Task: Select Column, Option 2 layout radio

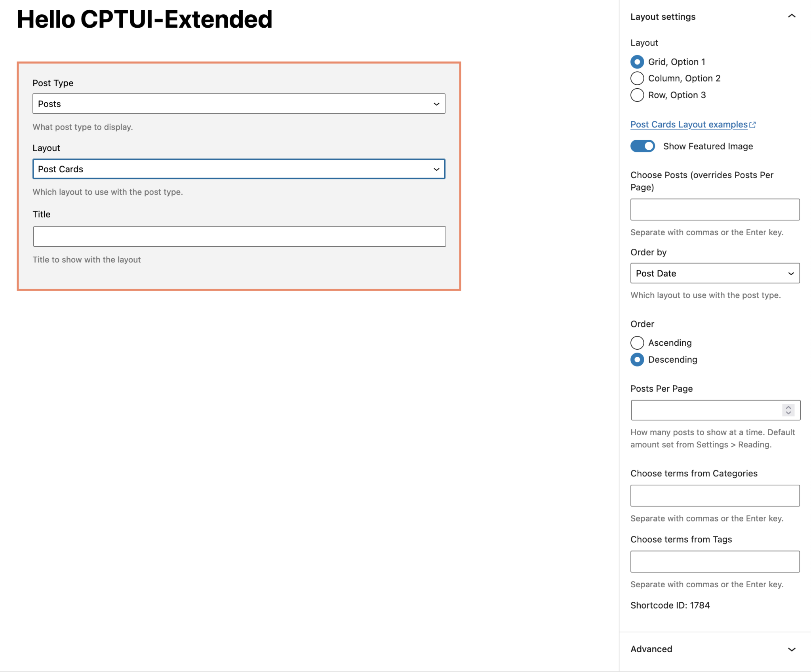Action: tap(637, 78)
